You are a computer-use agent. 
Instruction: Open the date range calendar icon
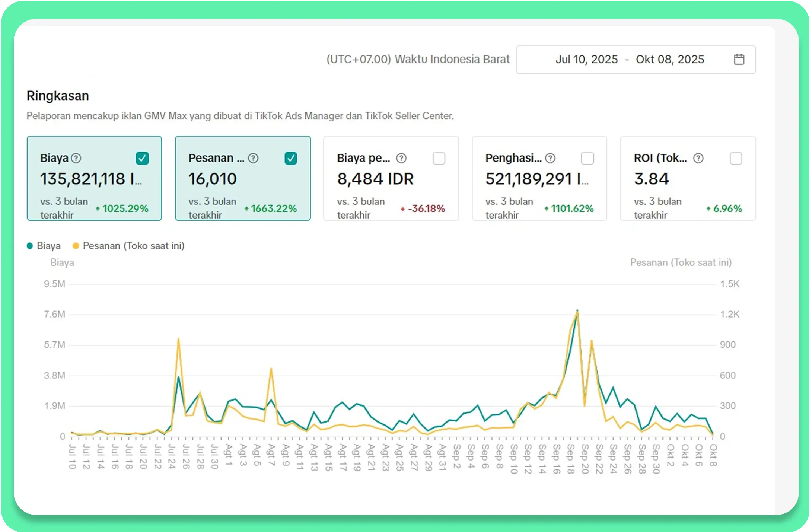point(739,60)
